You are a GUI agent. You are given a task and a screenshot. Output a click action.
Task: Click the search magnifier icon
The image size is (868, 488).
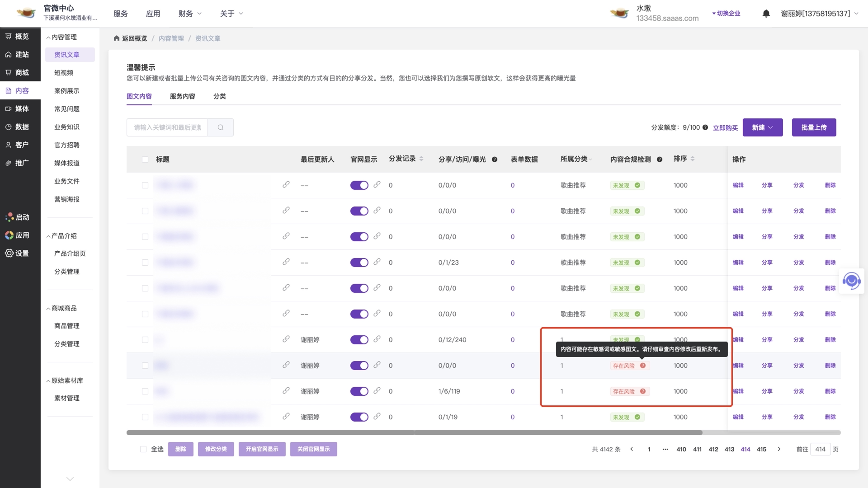(221, 127)
